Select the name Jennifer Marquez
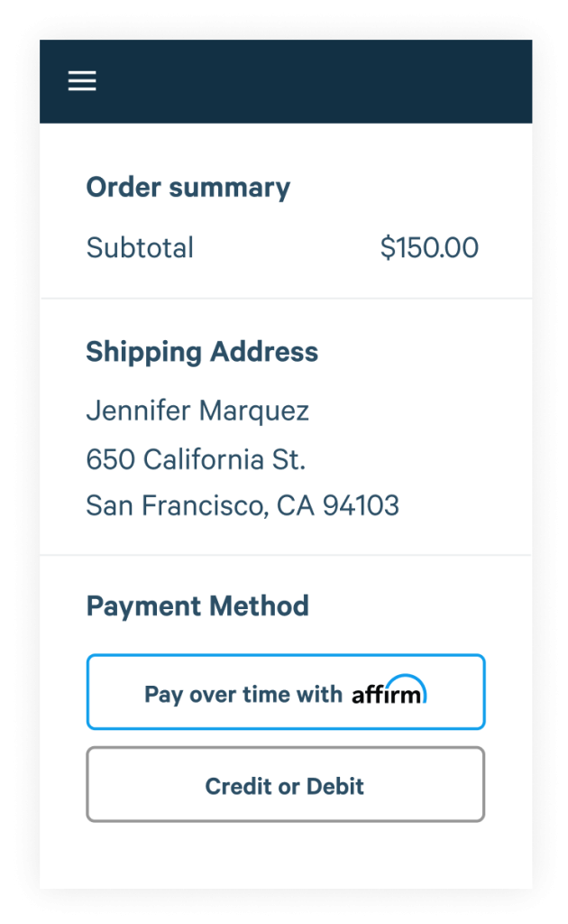 [197, 411]
